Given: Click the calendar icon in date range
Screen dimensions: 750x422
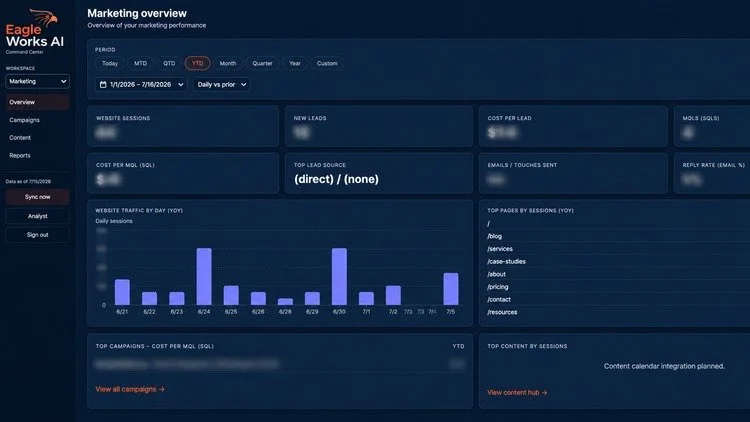Looking at the screenshot, I should [x=103, y=85].
